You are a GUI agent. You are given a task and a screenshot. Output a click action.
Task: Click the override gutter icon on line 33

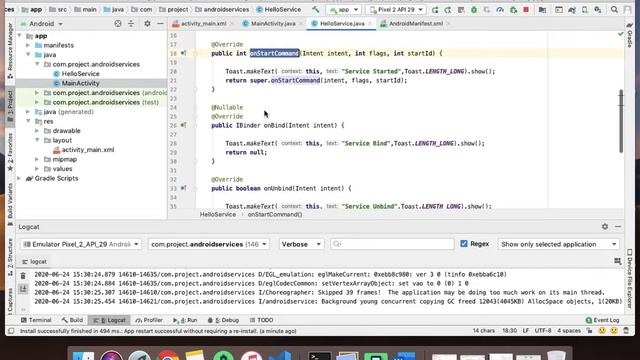coord(183,188)
